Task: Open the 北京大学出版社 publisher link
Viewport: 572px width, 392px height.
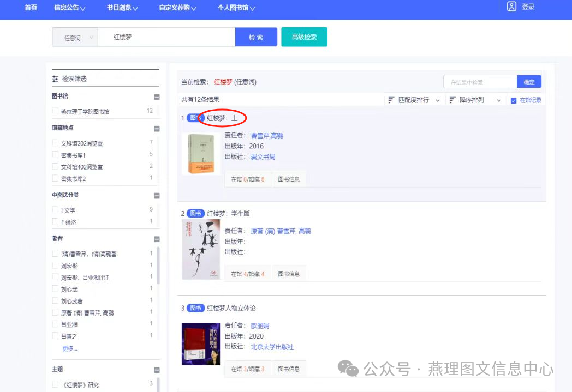Action: [272, 347]
